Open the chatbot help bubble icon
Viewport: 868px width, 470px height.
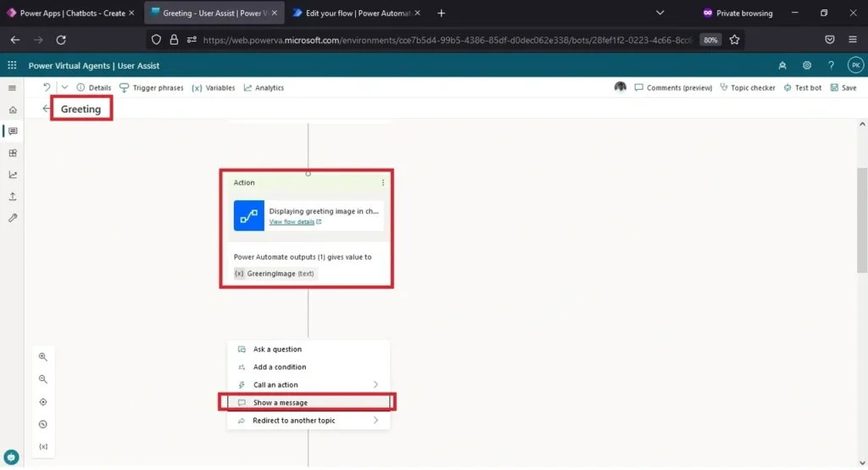point(11,457)
